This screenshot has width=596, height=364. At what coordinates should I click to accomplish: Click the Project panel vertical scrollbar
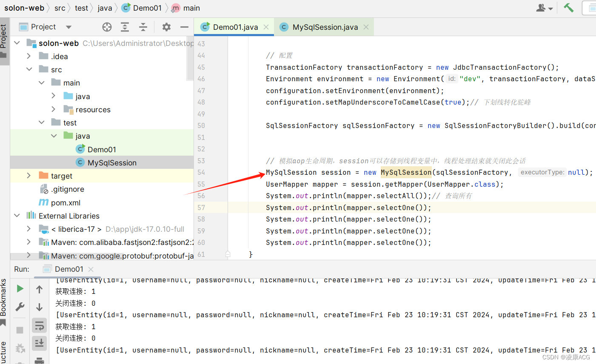(x=190, y=59)
